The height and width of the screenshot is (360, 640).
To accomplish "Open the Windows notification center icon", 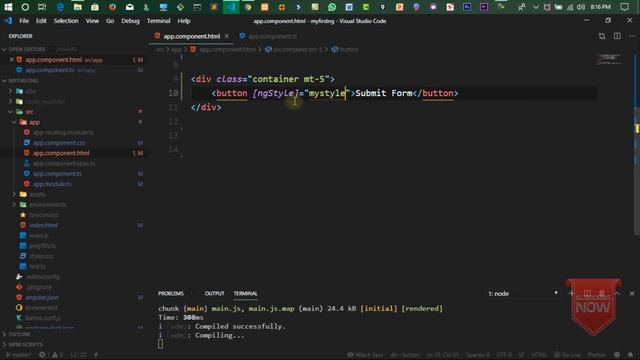I will pos(624,7).
